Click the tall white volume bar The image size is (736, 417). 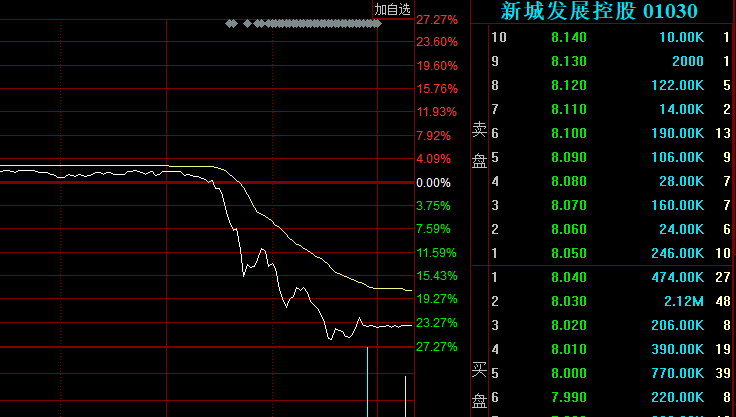[368, 382]
